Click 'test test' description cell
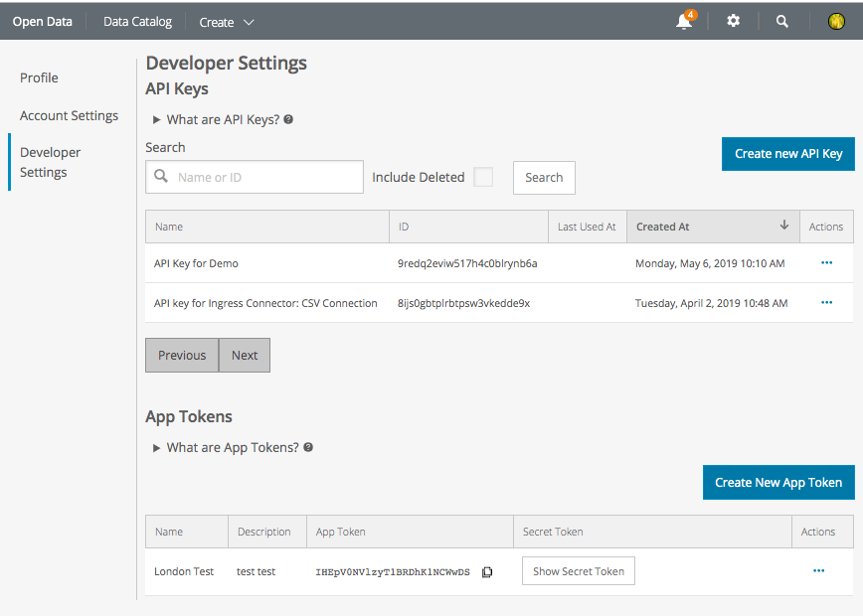863x616 pixels. point(256,571)
